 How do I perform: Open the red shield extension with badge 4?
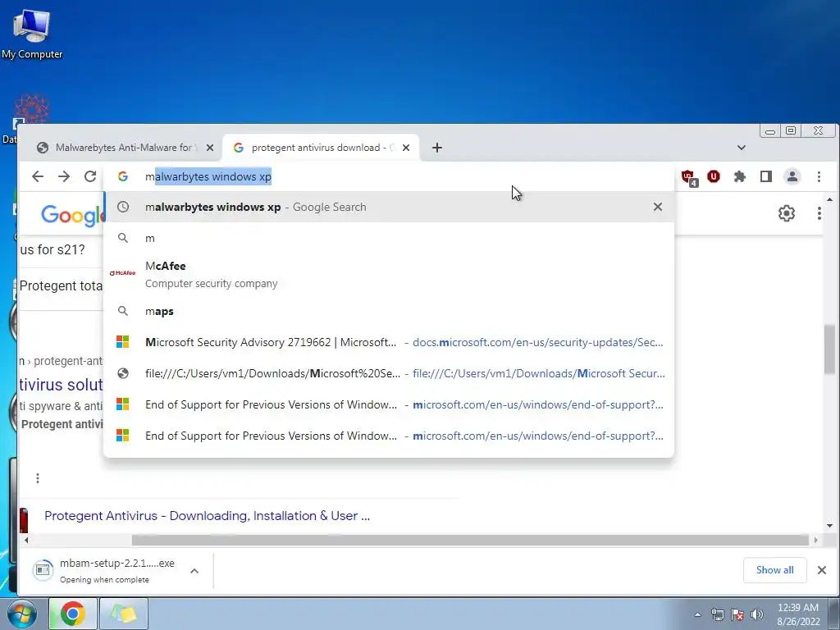point(688,177)
